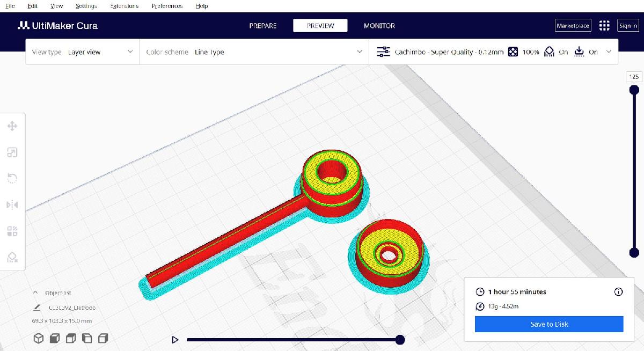Click the top handle of layer slider
The height and width of the screenshot is (351, 644).
[x=634, y=90]
